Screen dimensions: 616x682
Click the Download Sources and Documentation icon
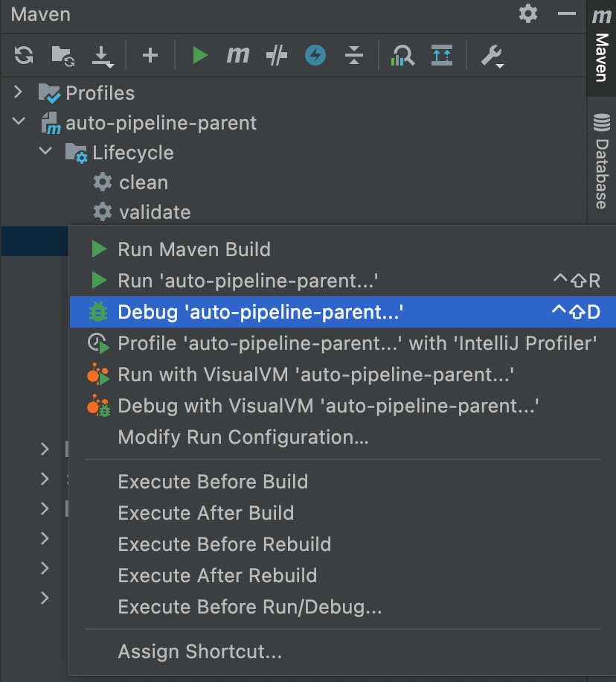coord(101,55)
